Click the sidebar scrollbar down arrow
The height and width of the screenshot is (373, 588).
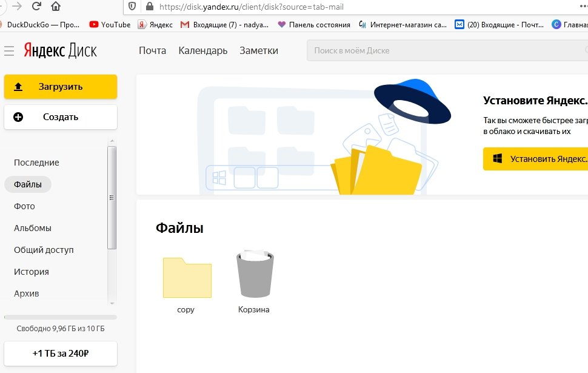point(112,303)
